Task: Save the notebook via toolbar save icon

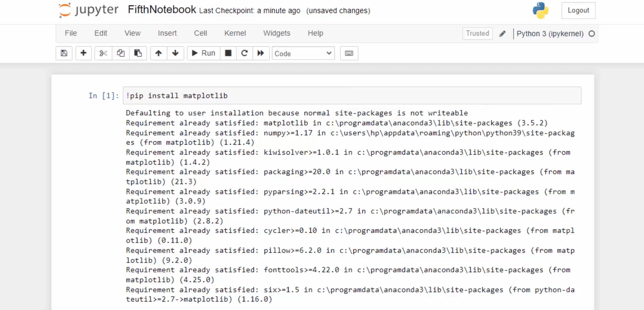Action: point(64,53)
